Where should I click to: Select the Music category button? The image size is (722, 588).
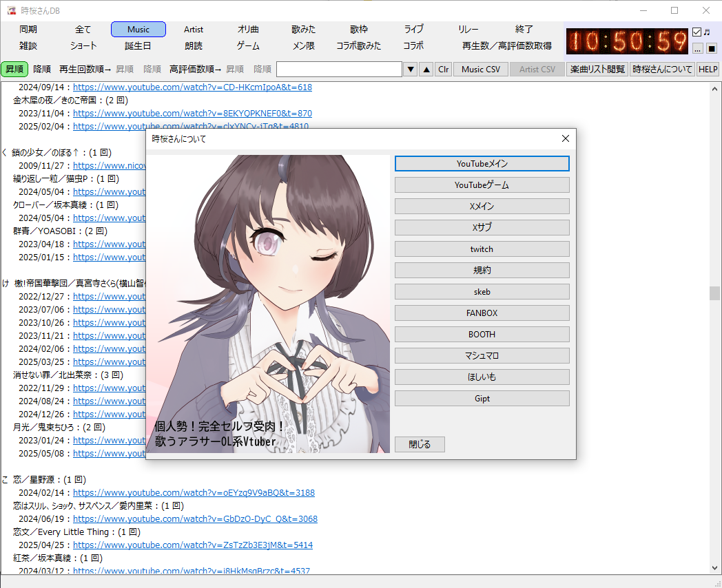tap(138, 30)
